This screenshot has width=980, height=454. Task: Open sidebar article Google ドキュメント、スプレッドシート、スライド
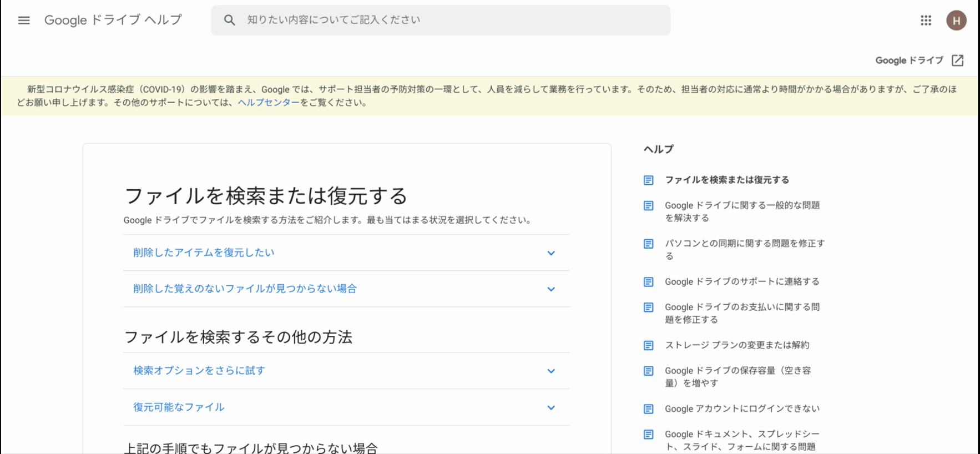click(x=742, y=441)
